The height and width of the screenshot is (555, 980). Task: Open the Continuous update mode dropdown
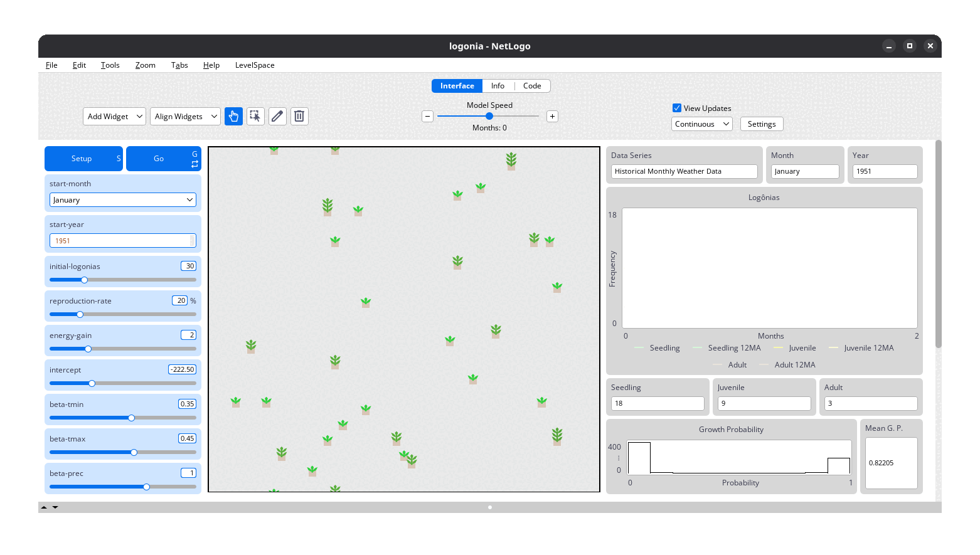click(701, 124)
